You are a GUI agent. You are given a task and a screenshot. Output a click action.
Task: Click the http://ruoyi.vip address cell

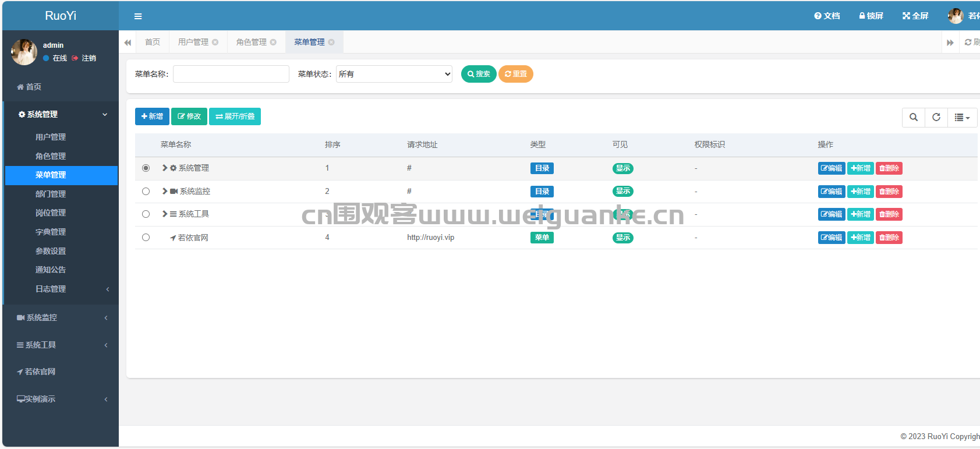click(x=431, y=238)
